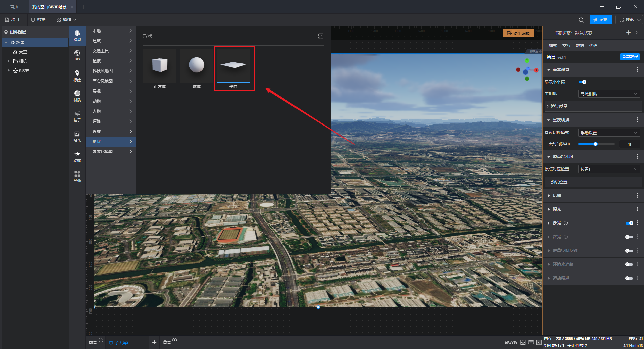Open the 材质 material icon
The width and height of the screenshot is (644, 349).
[x=77, y=96]
